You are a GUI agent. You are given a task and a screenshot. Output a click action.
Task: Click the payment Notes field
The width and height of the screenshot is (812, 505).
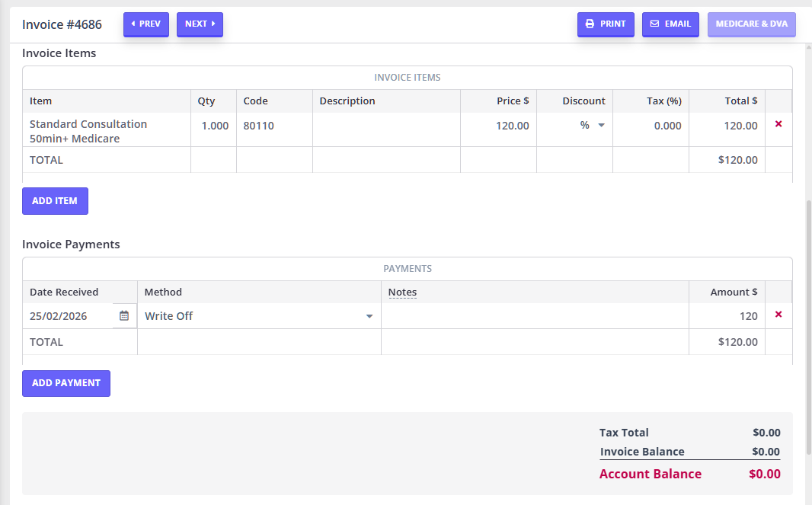534,316
